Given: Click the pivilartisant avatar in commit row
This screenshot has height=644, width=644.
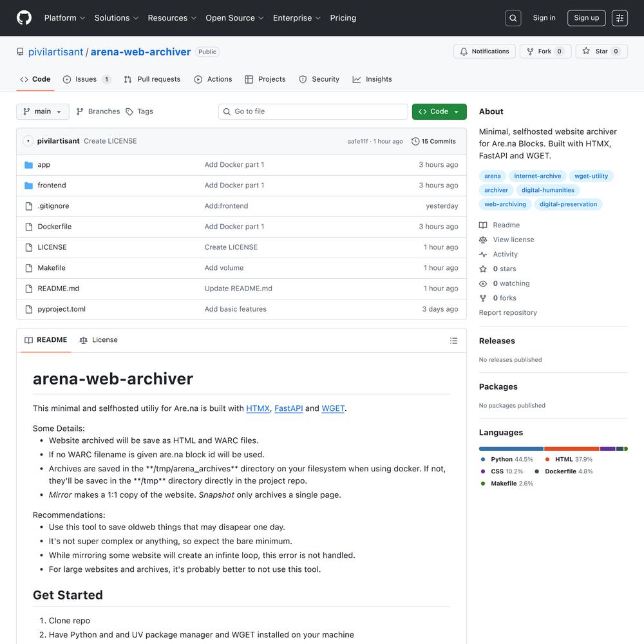Looking at the screenshot, I should pyautogui.click(x=28, y=141).
